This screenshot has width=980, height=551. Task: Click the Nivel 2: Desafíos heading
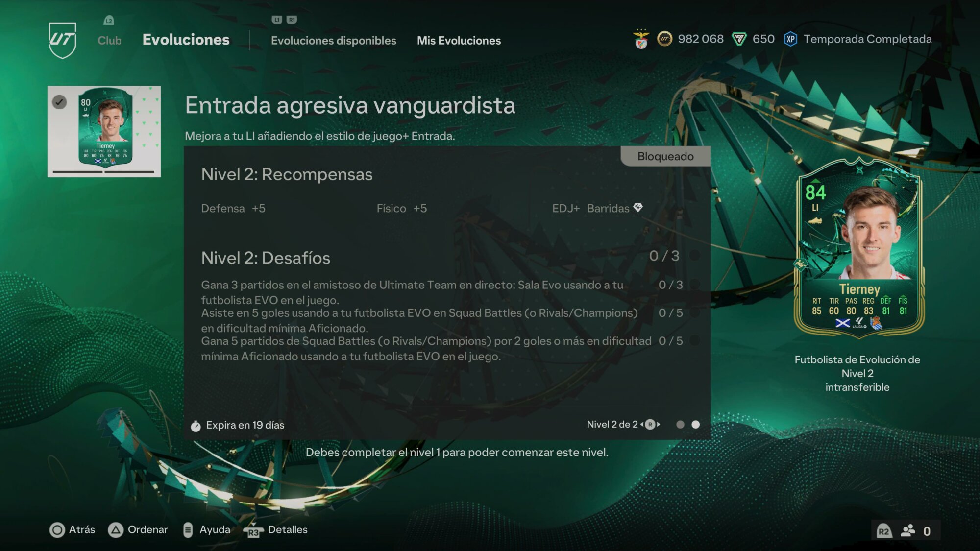point(266,258)
